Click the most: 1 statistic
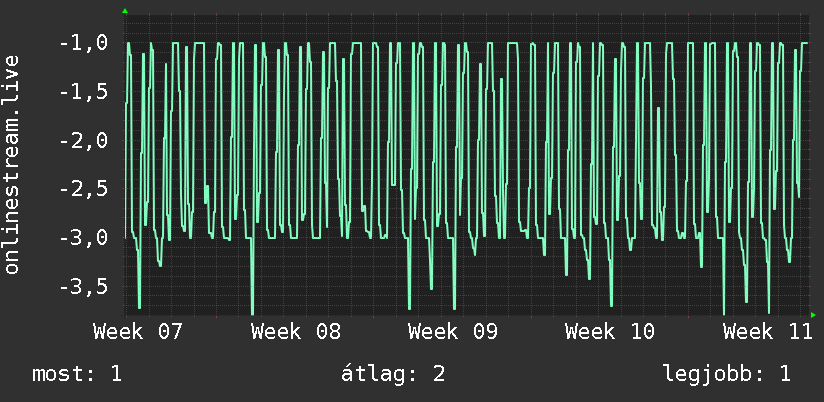Image resolution: width=824 pixels, height=402 pixels. [x=77, y=374]
